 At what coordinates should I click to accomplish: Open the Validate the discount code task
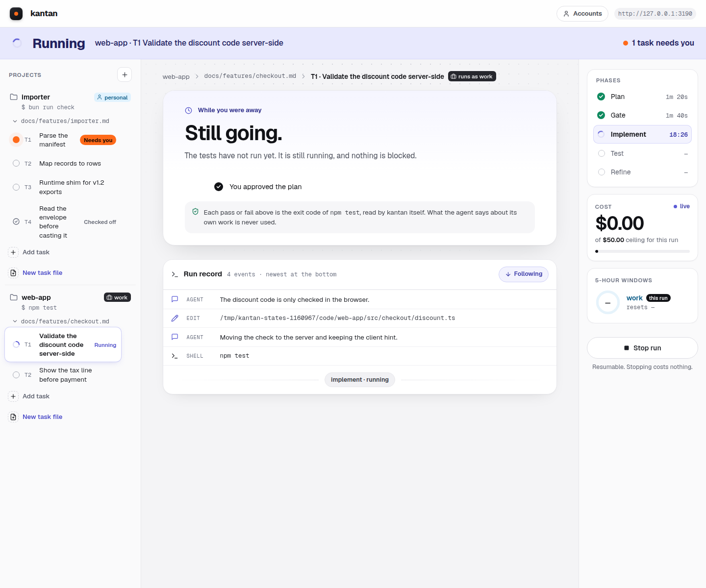63,344
